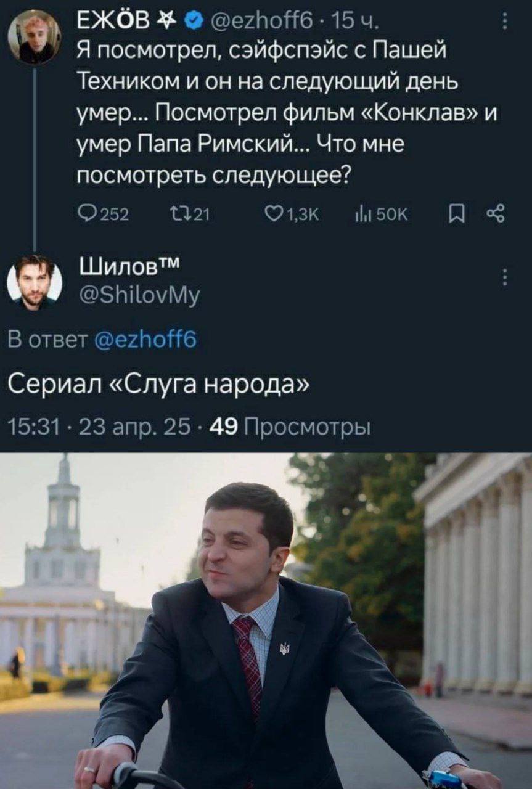This screenshot has height=789, width=532.
Task: Open the three-dot menu on the Шилов reply
Action: pyautogui.click(x=505, y=277)
